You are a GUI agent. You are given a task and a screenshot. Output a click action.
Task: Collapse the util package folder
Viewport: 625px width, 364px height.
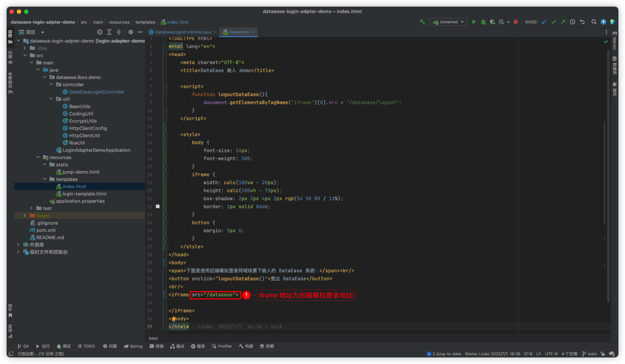tap(51, 99)
